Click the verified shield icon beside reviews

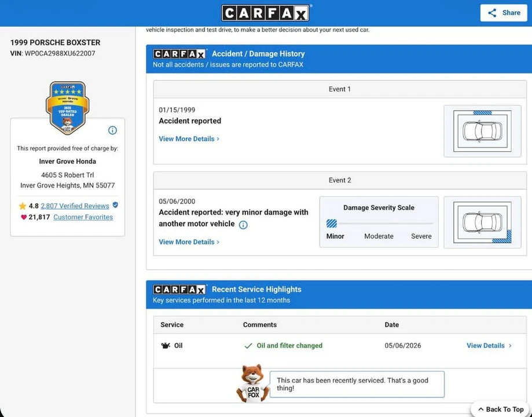(x=115, y=205)
